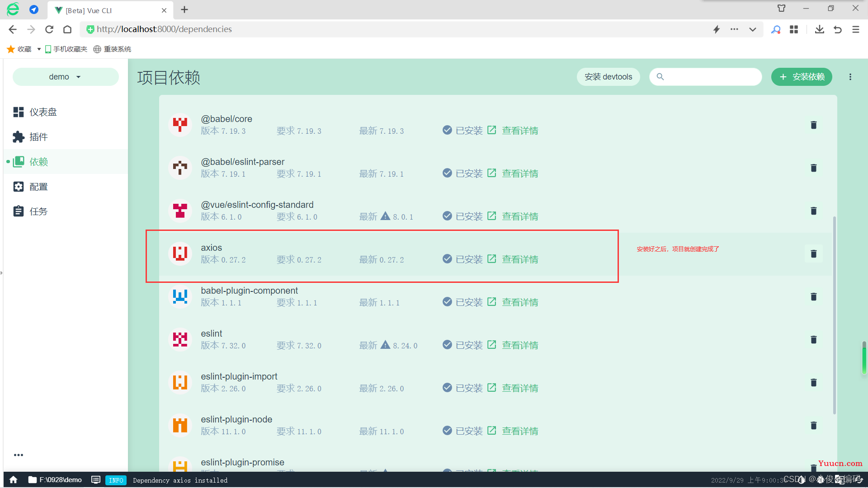Open 查看详情 link for babel-plugin-component

pyautogui.click(x=520, y=302)
